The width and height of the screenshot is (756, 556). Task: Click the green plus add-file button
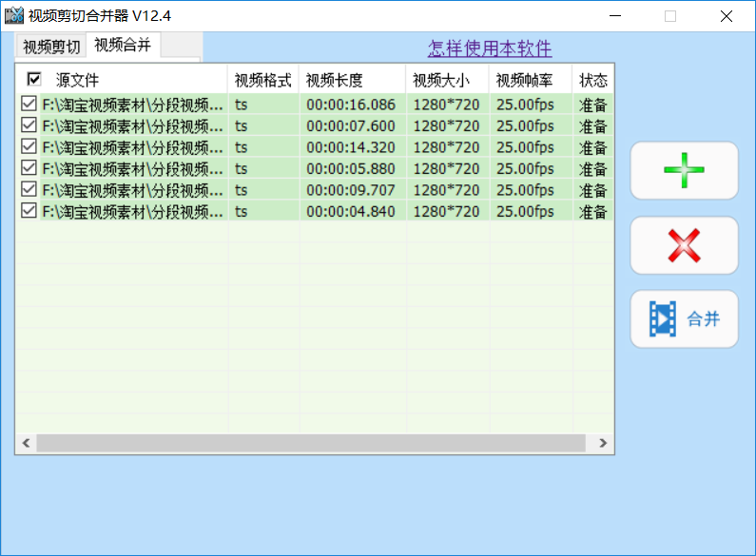pyautogui.click(x=684, y=171)
